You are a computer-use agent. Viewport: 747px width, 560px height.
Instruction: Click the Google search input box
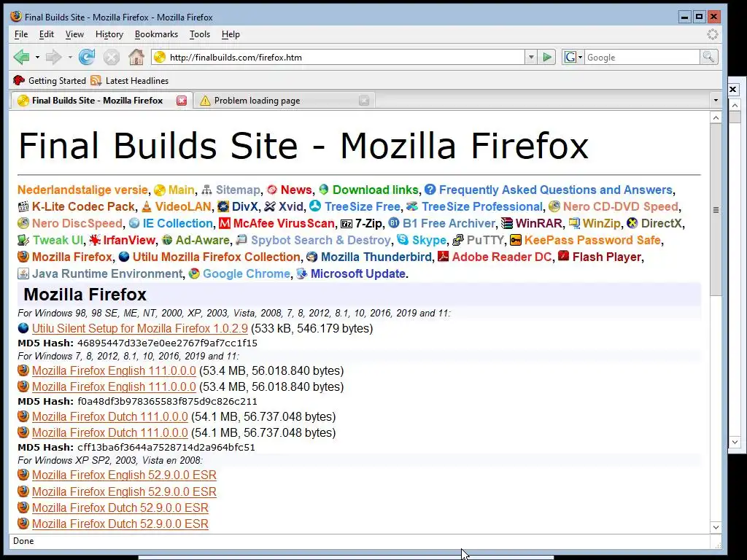point(642,57)
